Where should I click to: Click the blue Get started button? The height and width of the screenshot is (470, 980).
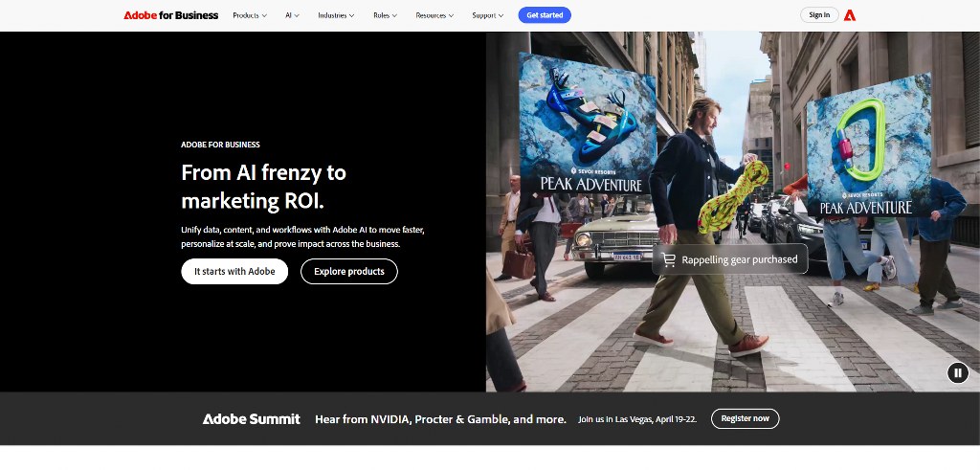545,15
